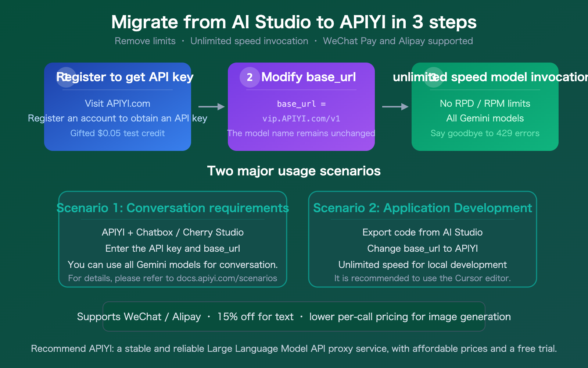Click the green unlimited speed invocation card
Viewport: 588px width, 368px height.
(485, 107)
